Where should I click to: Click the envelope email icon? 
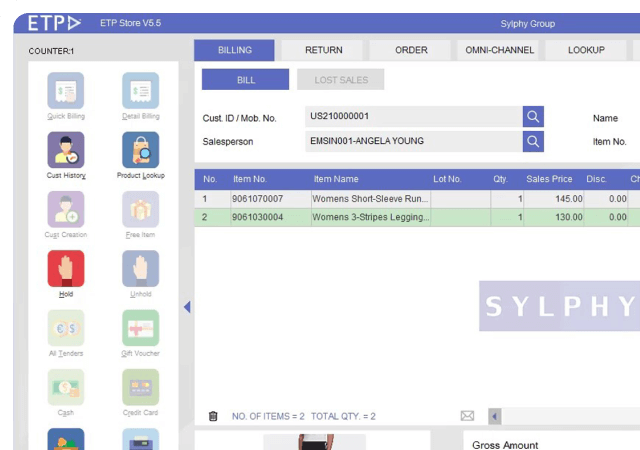coord(467,416)
